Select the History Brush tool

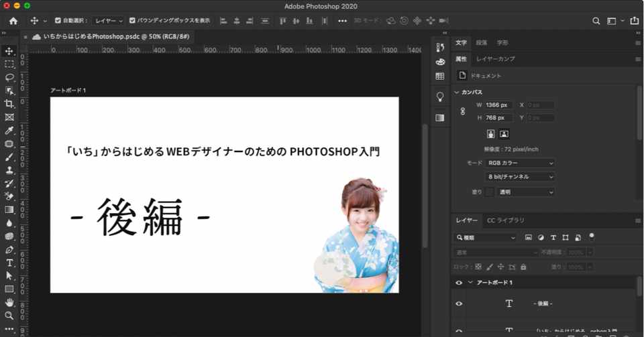[x=9, y=184]
